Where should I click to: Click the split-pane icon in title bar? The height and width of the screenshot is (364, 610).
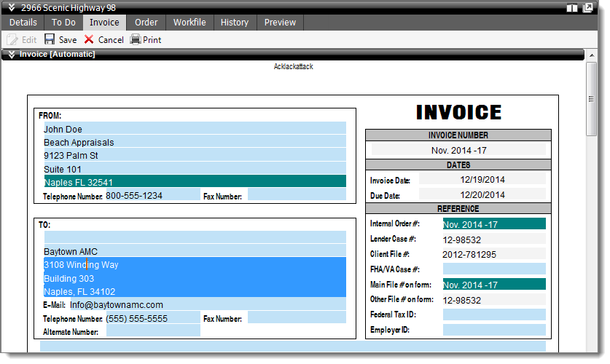572,8
